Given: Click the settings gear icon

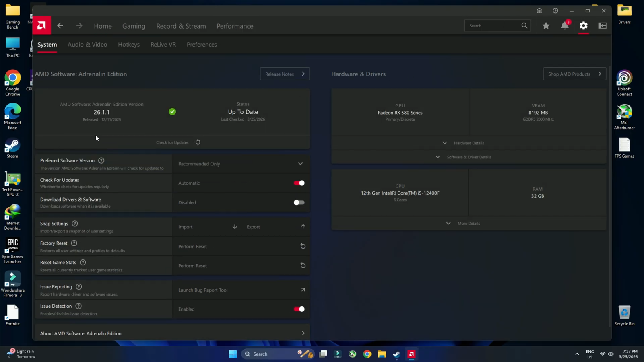Looking at the screenshot, I should (x=583, y=26).
